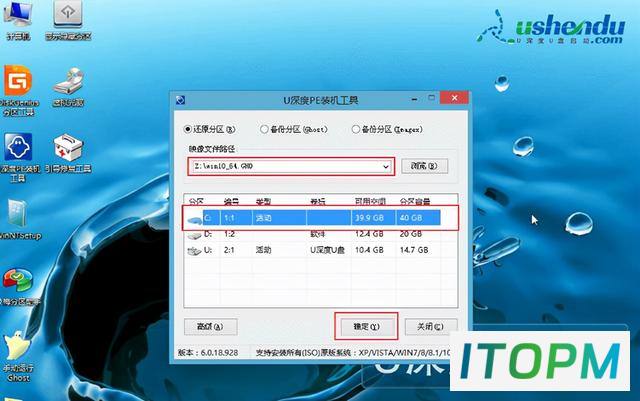Minimize the U深度PE装机工具 window
Image resolution: width=640 pixels, height=401 pixels.
point(414,99)
